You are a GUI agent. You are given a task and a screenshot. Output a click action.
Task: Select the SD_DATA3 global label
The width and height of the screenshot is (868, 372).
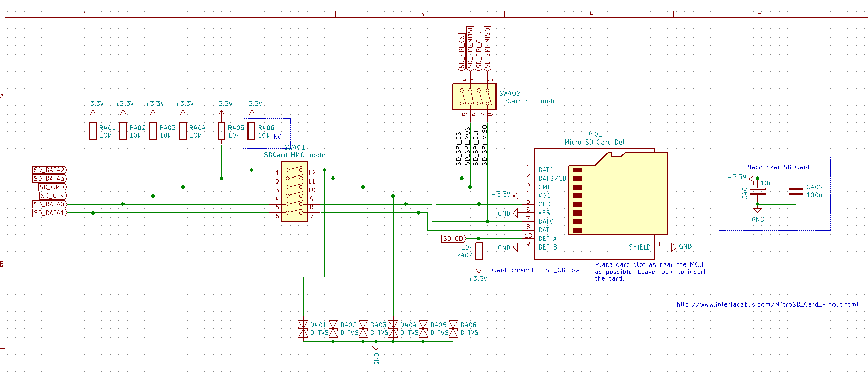[x=49, y=179]
